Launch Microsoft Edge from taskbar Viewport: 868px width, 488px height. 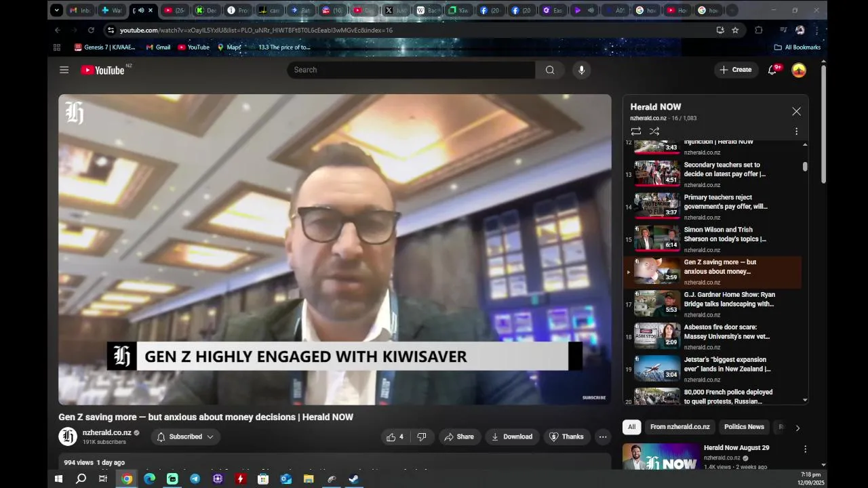pos(149,479)
